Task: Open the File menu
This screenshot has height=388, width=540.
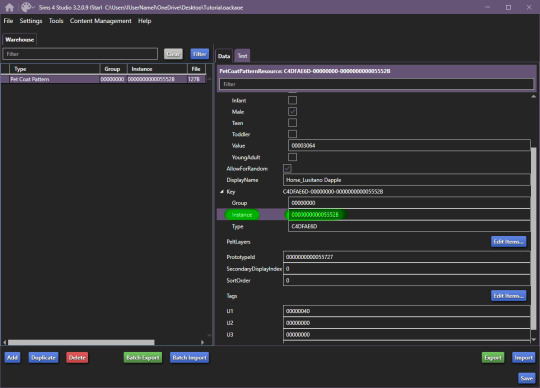Action: [x=8, y=21]
